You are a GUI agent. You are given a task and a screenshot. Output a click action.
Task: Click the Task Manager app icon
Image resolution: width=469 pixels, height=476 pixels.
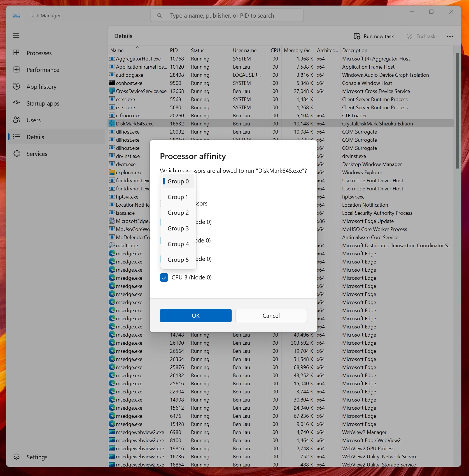[17, 16]
